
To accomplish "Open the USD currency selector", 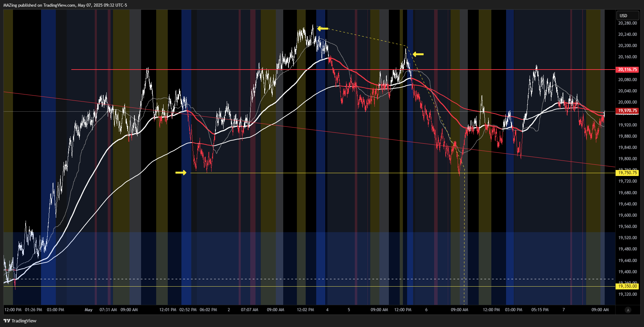I will click(628, 15).
